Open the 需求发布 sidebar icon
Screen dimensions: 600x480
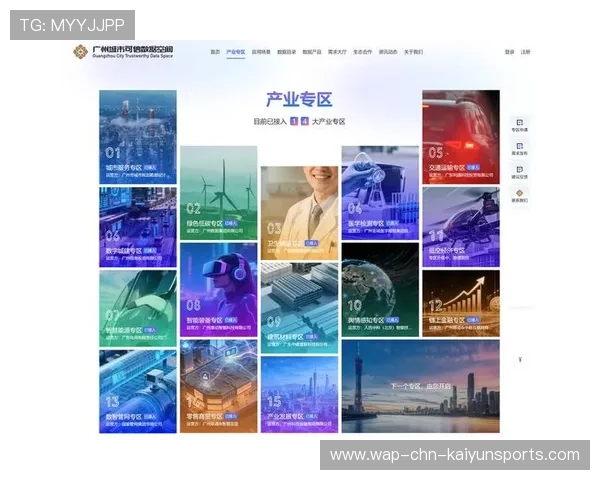[x=520, y=149]
